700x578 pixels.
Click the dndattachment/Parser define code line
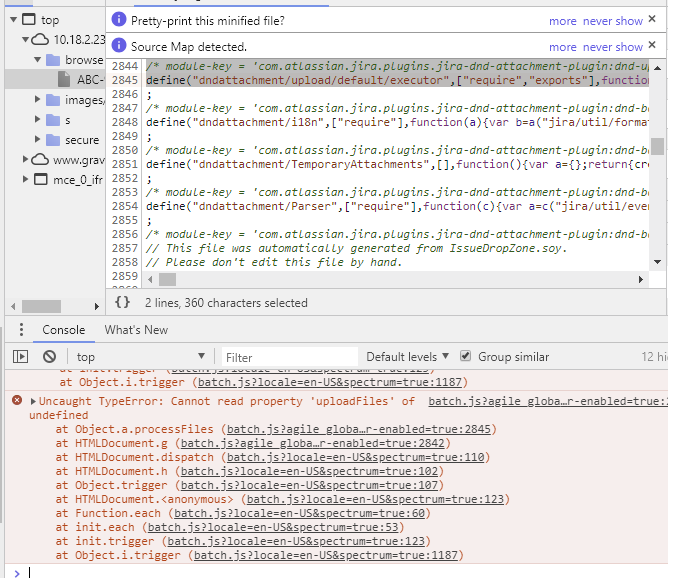397,206
